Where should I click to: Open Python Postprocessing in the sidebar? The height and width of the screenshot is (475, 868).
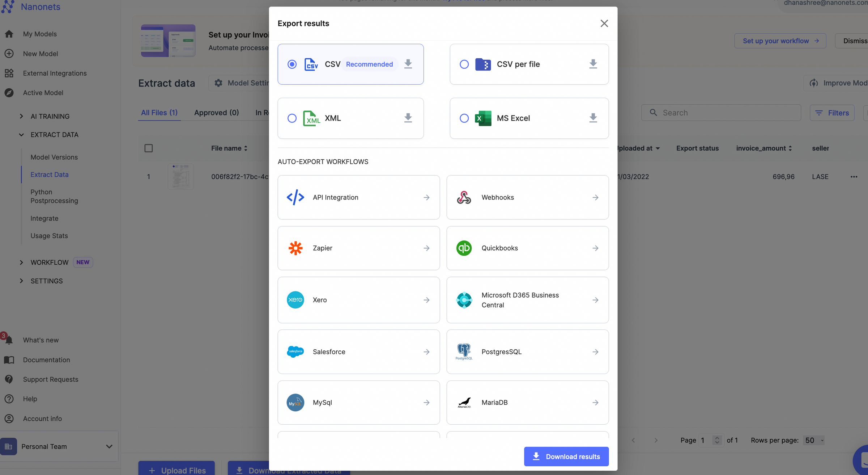click(x=54, y=196)
